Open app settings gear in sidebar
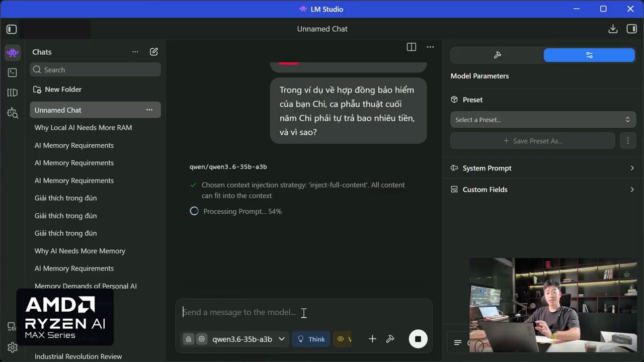Viewport: 644px width, 362px height. [x=13, y=347]
